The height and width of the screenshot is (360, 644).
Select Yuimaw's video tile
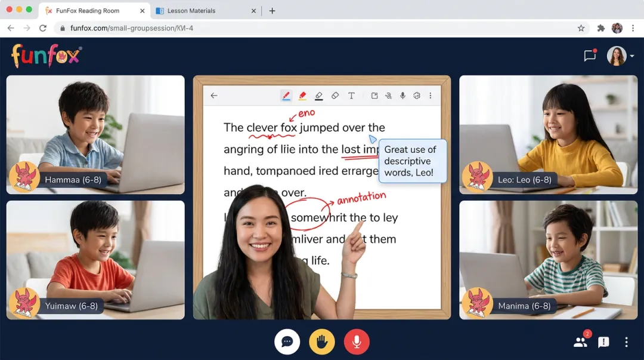click(x=95, y=260)
